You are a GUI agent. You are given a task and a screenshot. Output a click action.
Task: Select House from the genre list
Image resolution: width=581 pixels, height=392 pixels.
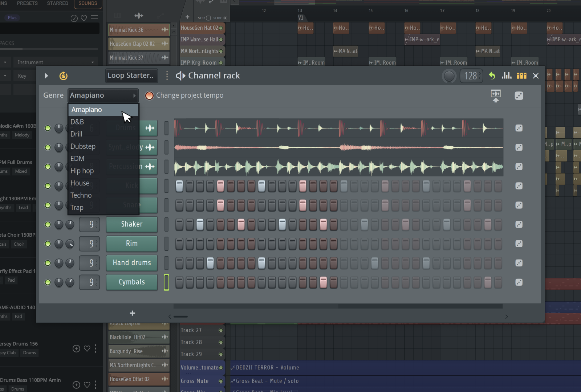(80, 183)
